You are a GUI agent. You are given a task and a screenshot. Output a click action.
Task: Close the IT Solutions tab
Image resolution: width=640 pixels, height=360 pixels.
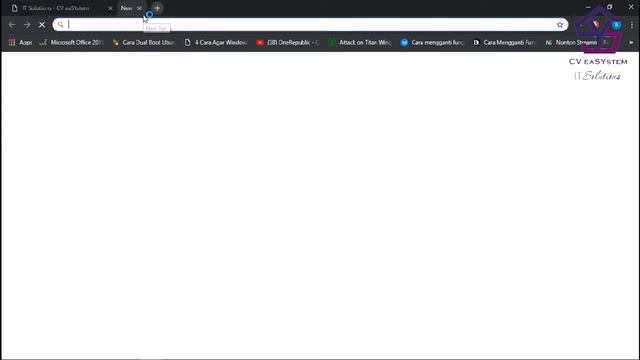coord(110,8)
